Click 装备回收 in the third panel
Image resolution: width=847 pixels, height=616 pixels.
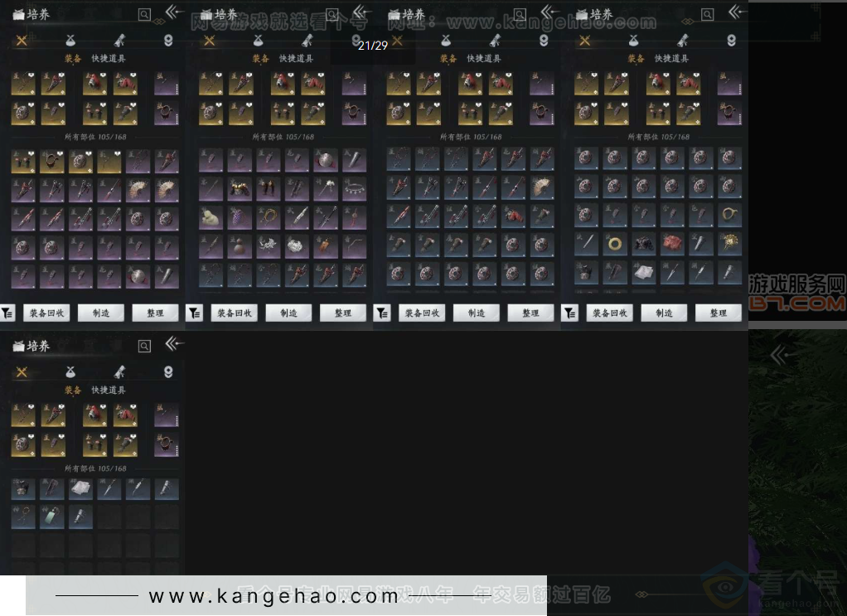click(422, 313)
